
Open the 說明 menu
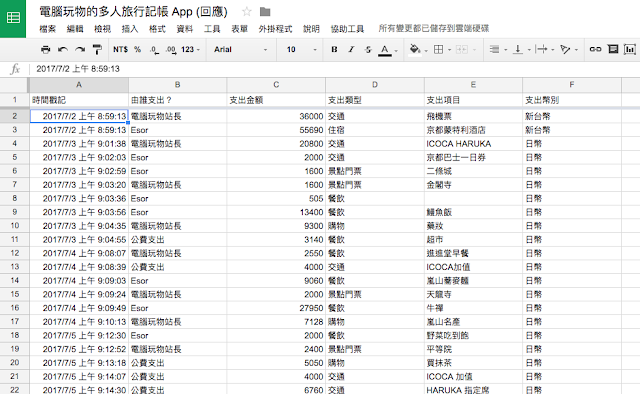tap(311, 29)
